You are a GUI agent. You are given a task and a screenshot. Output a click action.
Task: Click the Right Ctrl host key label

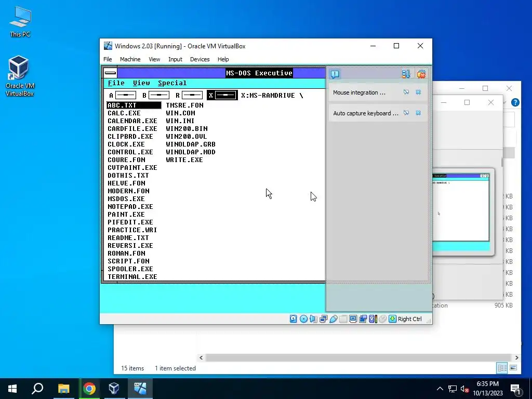(x=409, y=319)
